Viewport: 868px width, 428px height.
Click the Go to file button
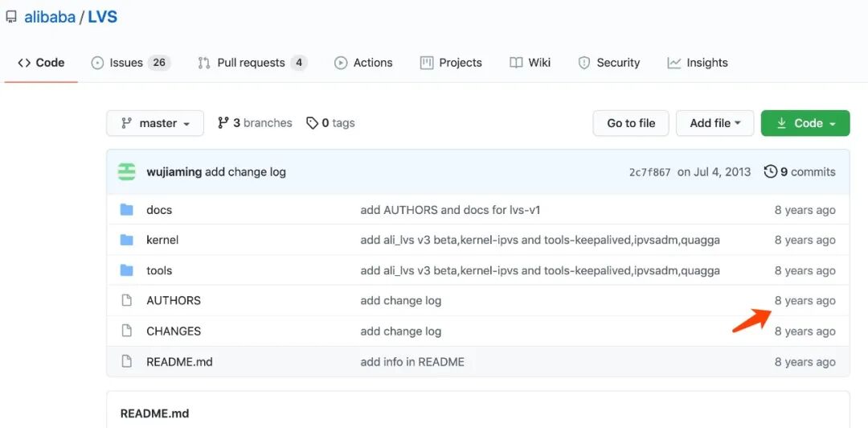pos(631,123)
